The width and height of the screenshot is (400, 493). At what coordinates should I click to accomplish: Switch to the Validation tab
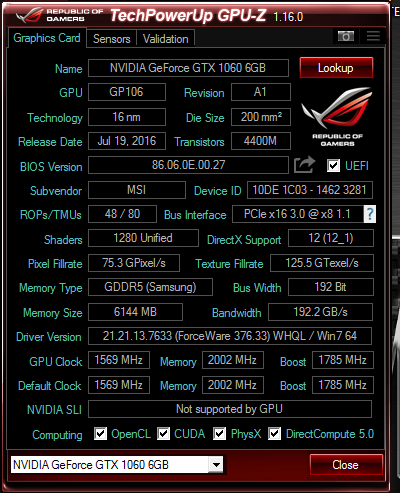tap(166, 39)
